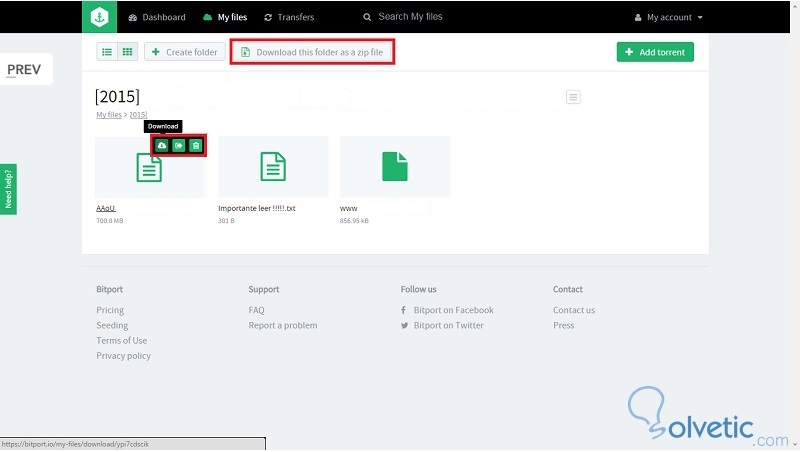Click the Dashboard gauge icon
The image size is (800, 452).
[133, 17]
